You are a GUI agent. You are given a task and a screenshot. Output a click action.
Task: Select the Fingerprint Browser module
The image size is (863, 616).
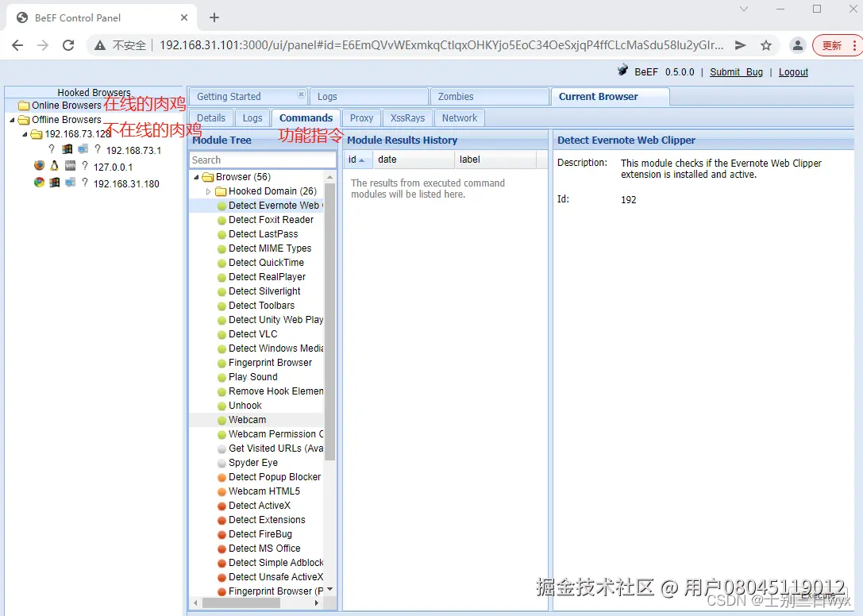(270, 363)
